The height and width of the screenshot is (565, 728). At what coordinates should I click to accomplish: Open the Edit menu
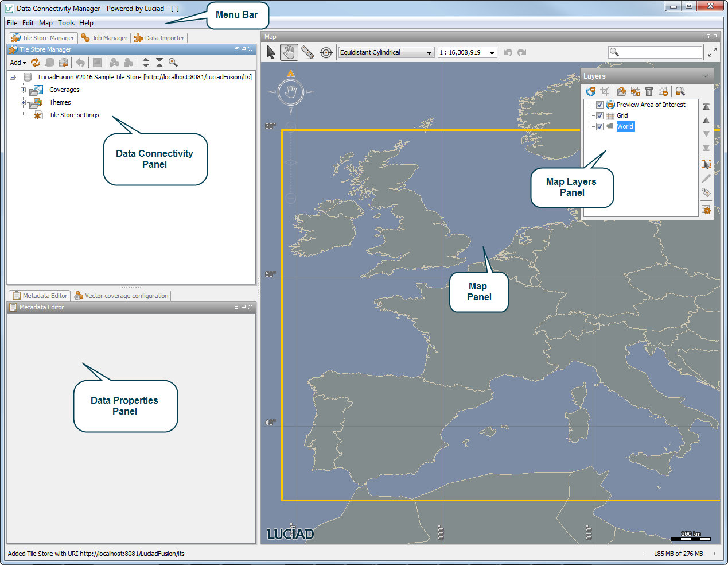point(28,23)
